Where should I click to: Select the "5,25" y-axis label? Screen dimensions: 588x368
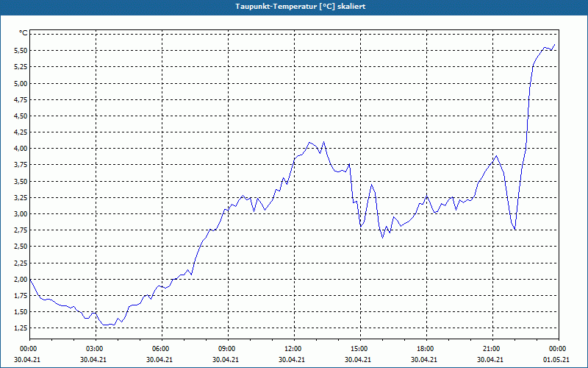click(21, 67)
